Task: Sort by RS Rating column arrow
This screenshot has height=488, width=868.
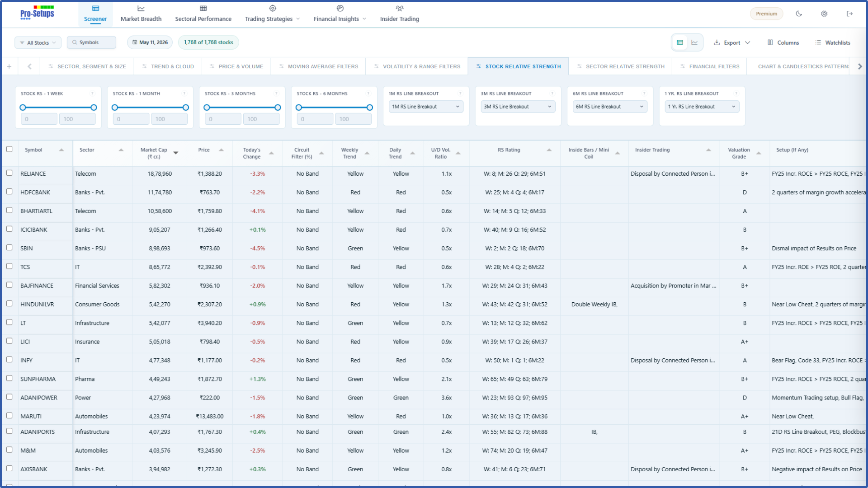Action: pyautogui.click(x=549, y=150)
